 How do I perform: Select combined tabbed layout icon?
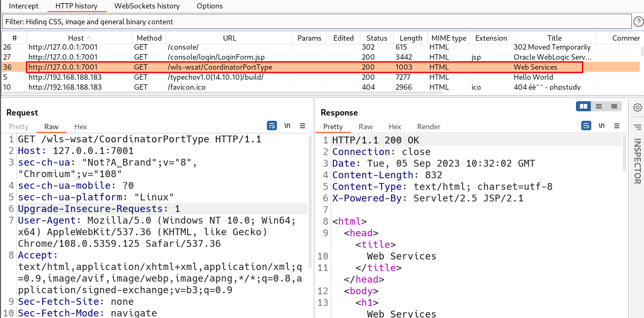[614, 107]
